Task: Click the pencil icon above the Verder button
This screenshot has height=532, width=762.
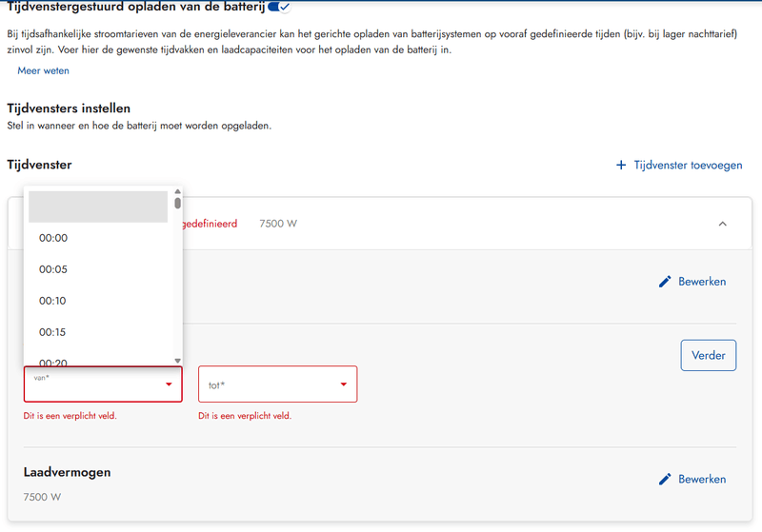Action: [x=665, y=282]
